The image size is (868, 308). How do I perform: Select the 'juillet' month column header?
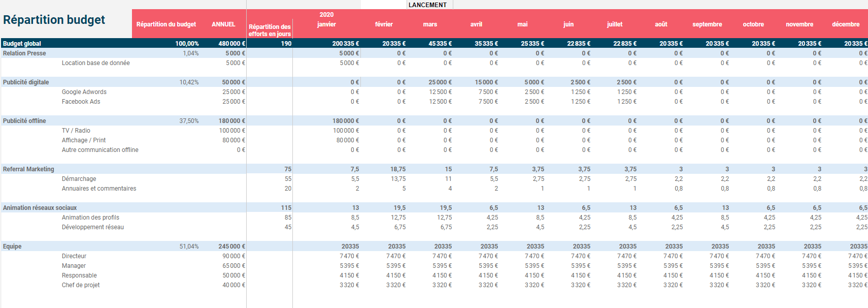pos(614,24)
